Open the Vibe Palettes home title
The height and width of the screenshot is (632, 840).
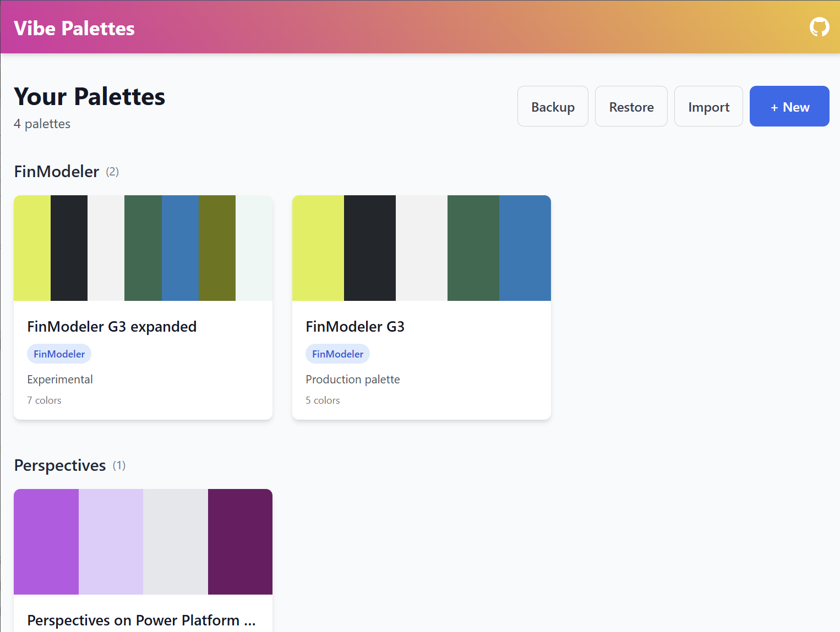74,28
